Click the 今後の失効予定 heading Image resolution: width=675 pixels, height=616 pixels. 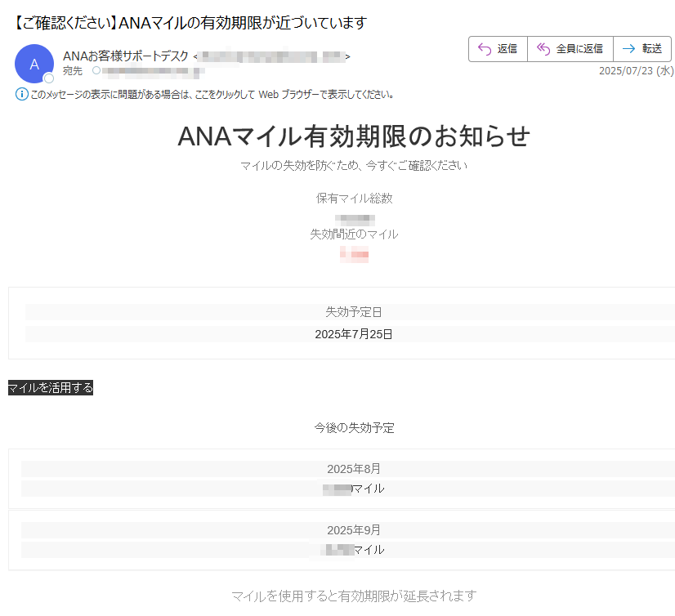[x=355, y=428]
